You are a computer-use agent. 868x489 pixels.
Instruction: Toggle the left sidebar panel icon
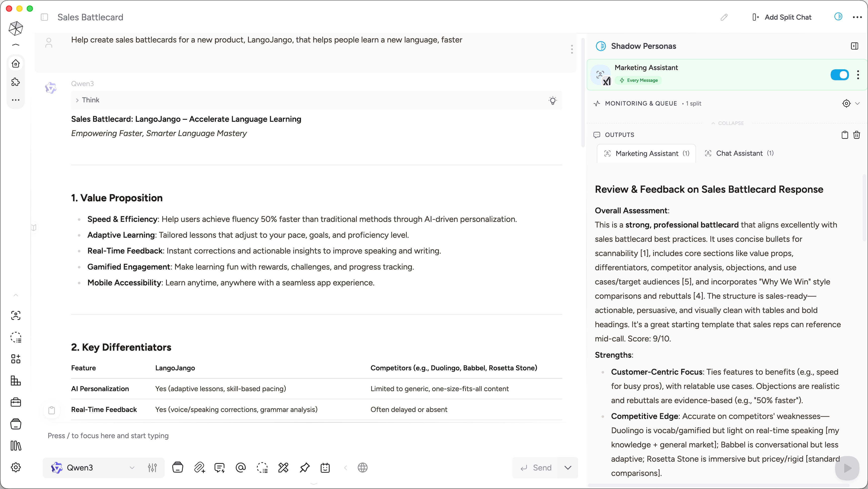coord(44,17)
